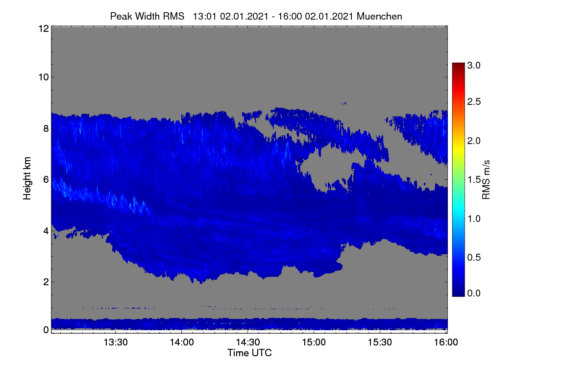This screenshot has width=588, height=392.
Task: Click the 10 km height tick label
Action: point(43,77)
